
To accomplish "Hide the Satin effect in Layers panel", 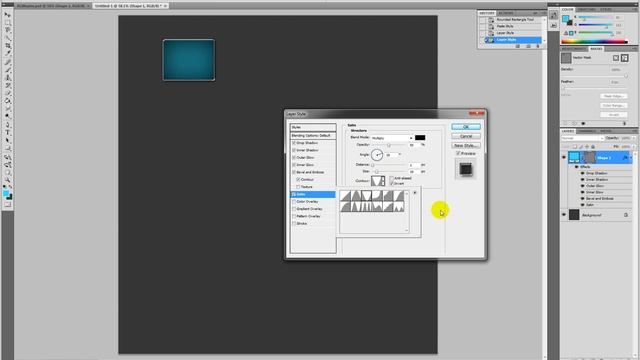I will pos(582,205).
